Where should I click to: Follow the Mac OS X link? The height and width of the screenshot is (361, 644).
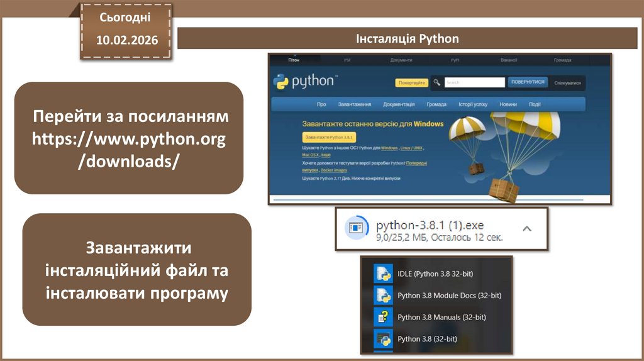pos(311,155)
